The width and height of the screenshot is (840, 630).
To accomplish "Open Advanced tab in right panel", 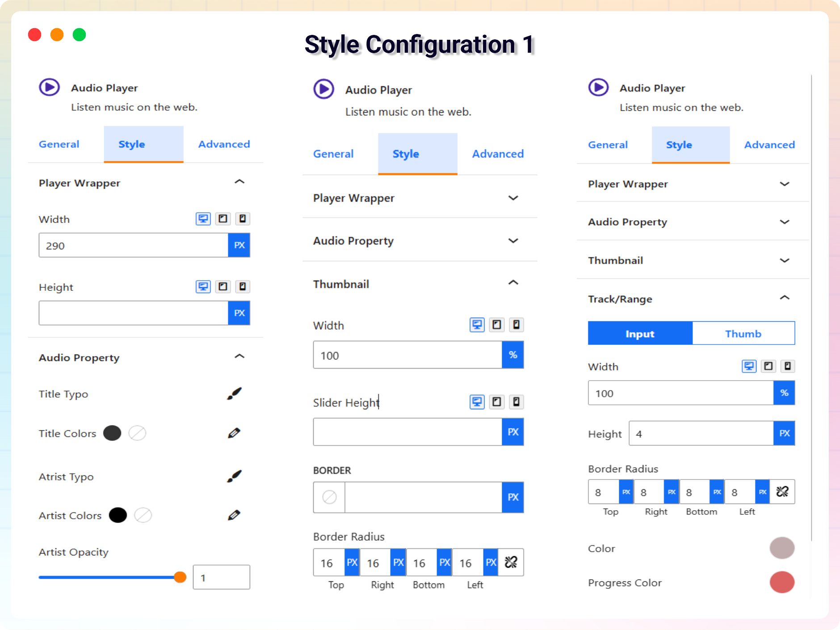I will (769, 145).
